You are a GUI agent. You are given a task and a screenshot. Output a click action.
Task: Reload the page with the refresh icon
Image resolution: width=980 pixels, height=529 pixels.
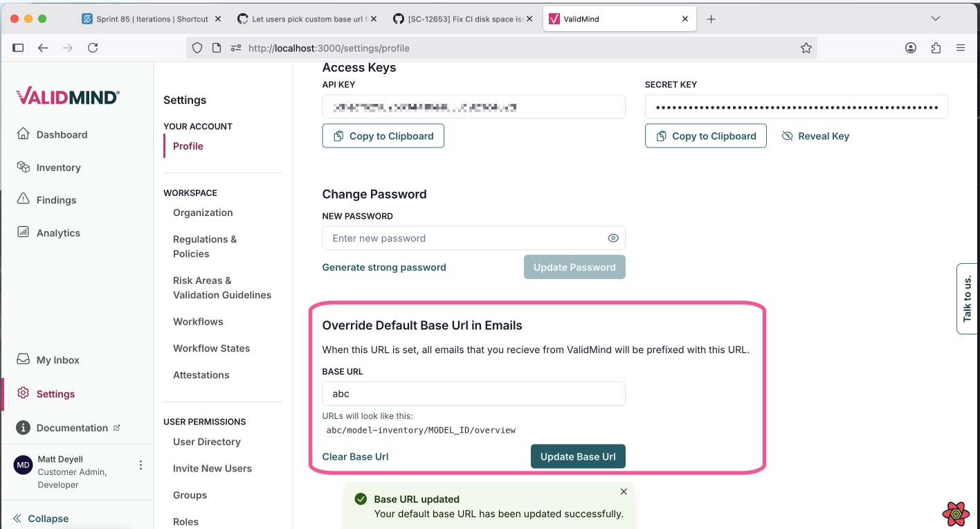click(x=93, y=48)
